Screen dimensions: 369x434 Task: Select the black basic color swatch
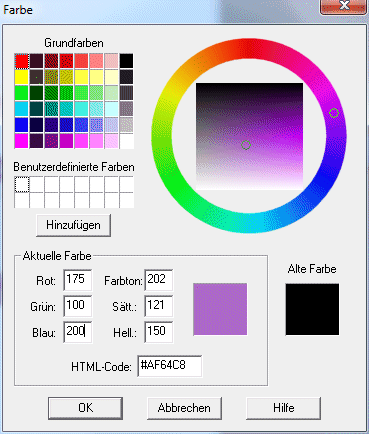pyautogui.click(x=126, y=61)
